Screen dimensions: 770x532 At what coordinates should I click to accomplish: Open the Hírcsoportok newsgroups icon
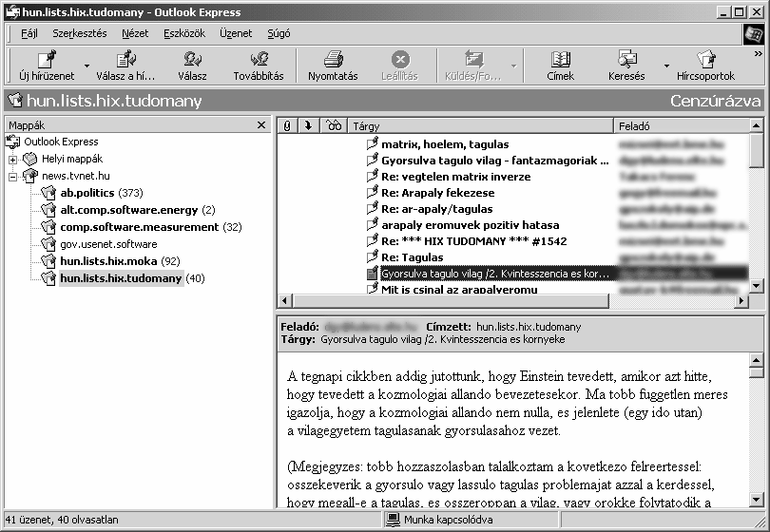point(705,60)
